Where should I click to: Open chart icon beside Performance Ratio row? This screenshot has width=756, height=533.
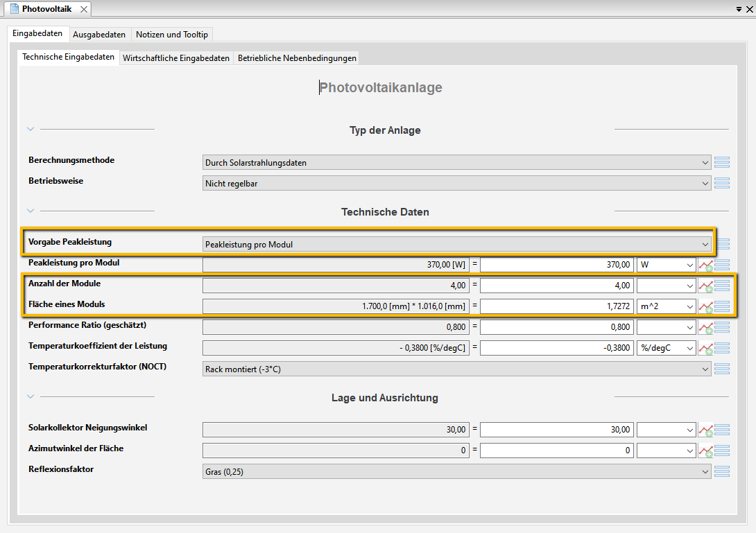(706, 328)
